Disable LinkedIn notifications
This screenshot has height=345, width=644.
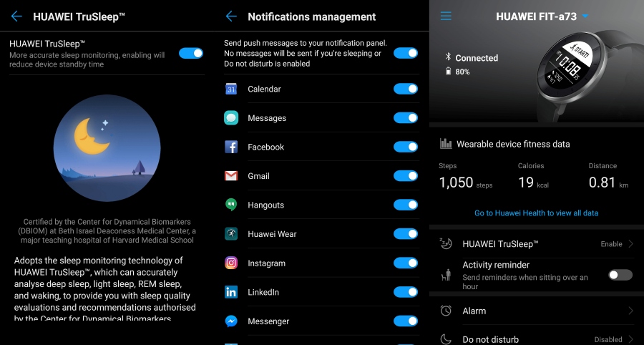click(x=406, y=292)
